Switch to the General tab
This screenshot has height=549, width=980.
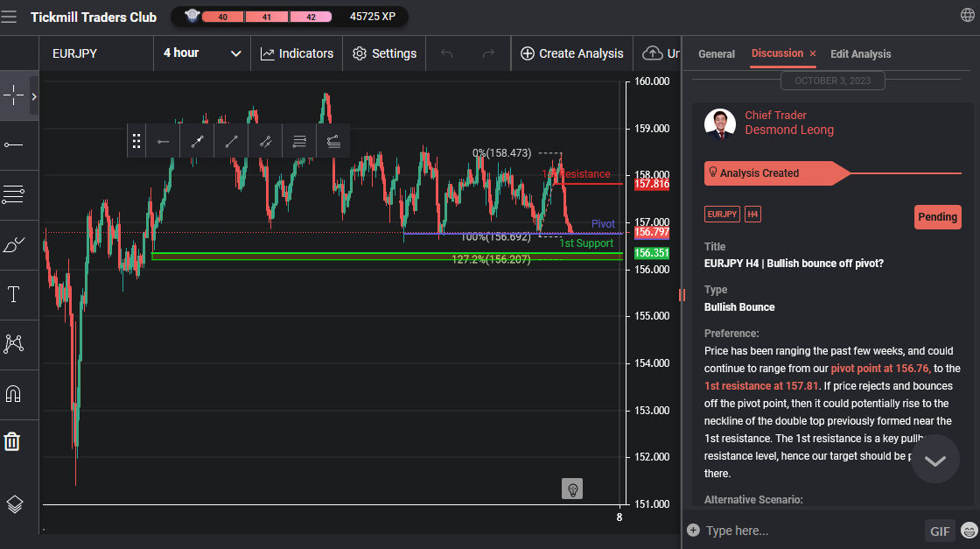pyautogui.click(x=717, y=53)
